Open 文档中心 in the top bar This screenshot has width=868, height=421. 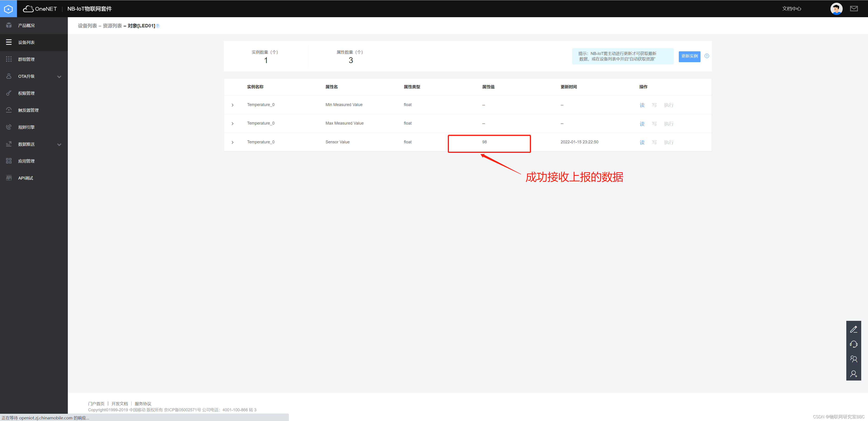792,8
